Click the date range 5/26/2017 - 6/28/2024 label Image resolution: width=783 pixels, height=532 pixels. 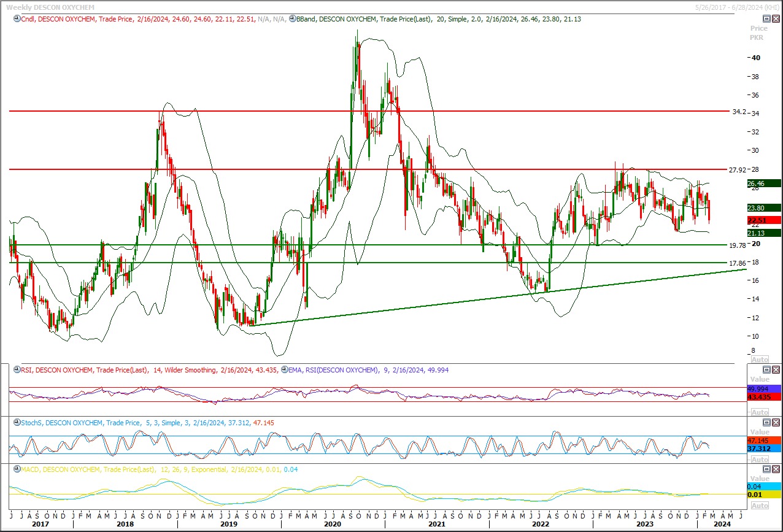(738, 7)
